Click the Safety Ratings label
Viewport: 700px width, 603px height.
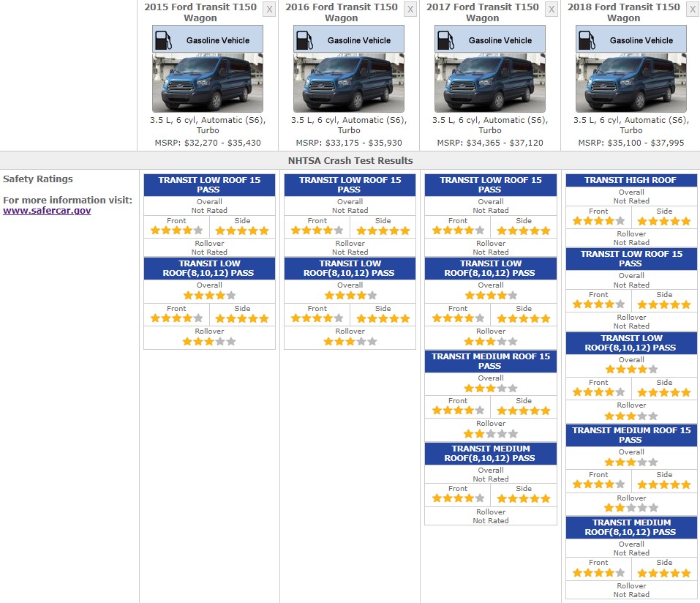(x=38, y=179)
